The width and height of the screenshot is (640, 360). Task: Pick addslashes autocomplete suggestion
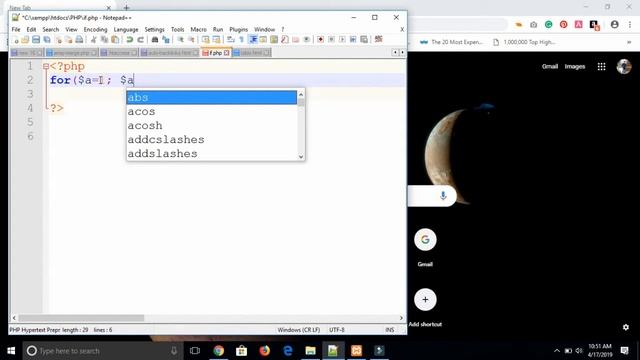(x=211, y=154)
